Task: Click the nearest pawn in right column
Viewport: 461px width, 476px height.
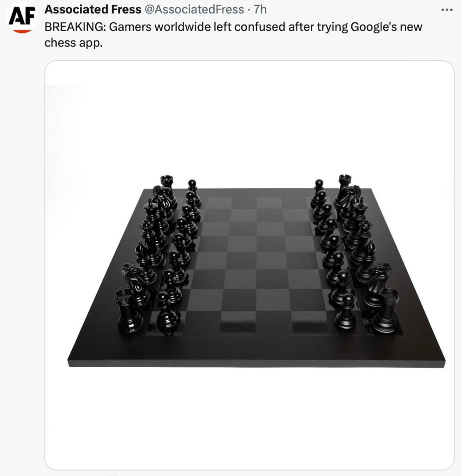Action: 346,311
